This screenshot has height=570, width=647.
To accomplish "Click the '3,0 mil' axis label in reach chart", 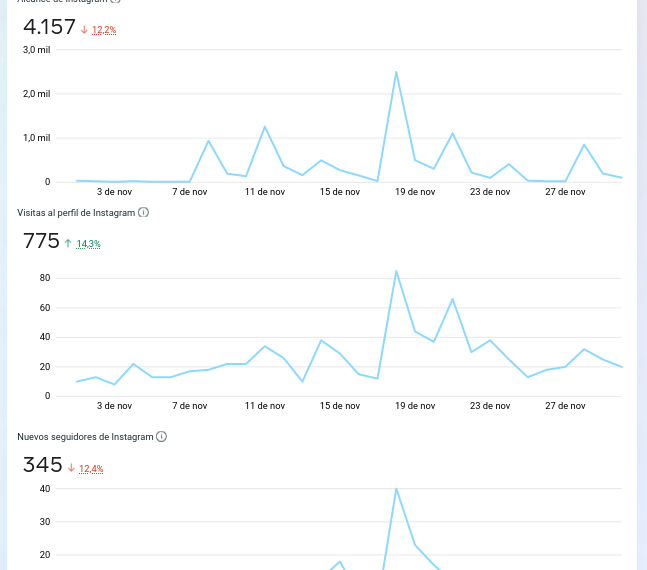I will tap(36, 50).
